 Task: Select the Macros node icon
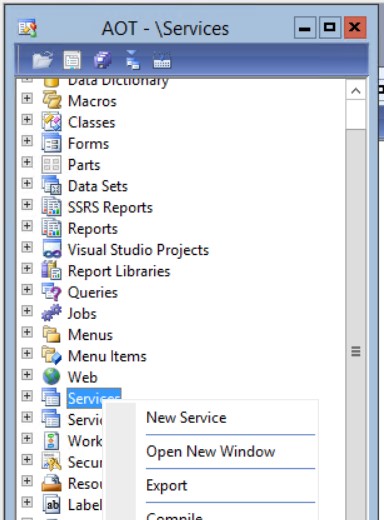[52, 101]
